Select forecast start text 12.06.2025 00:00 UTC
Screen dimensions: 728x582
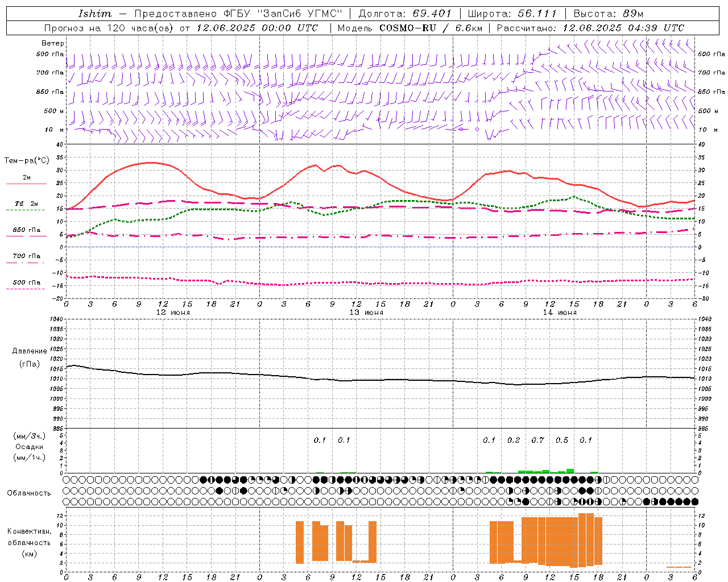(258, 28)
